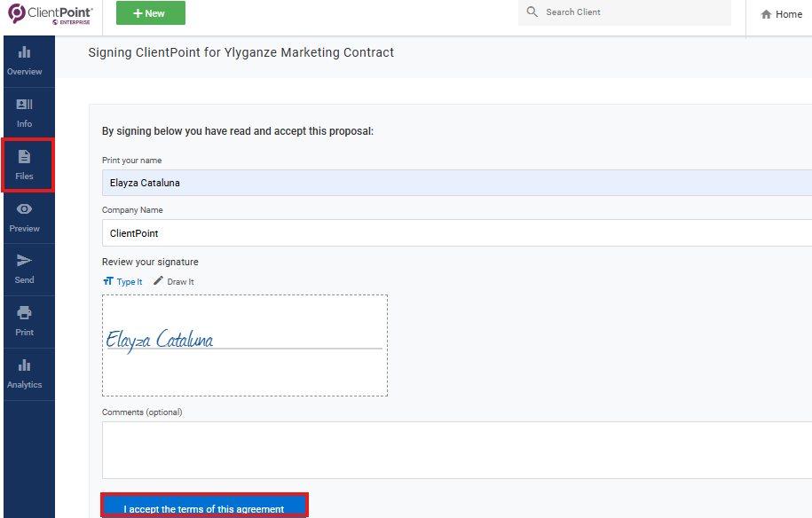Click the search magnifier icon
Image resolution: width=812 pixels, height=518 pixels.
[532, 12]
